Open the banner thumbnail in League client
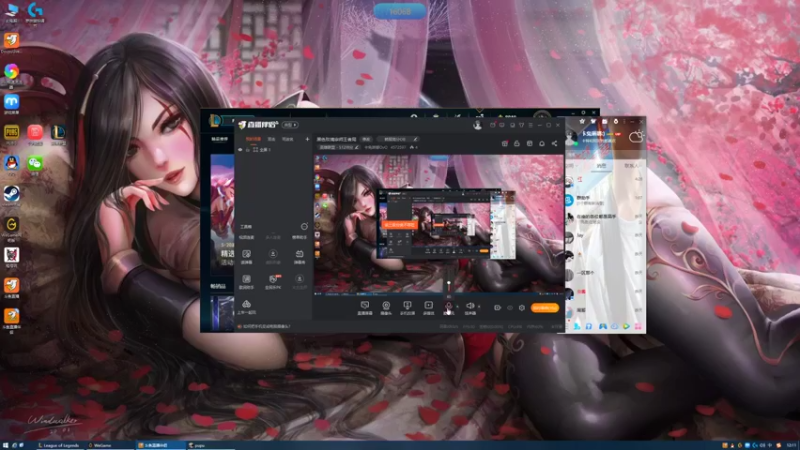Viewport: 800px width, 450px height. (x=222, y=214)
